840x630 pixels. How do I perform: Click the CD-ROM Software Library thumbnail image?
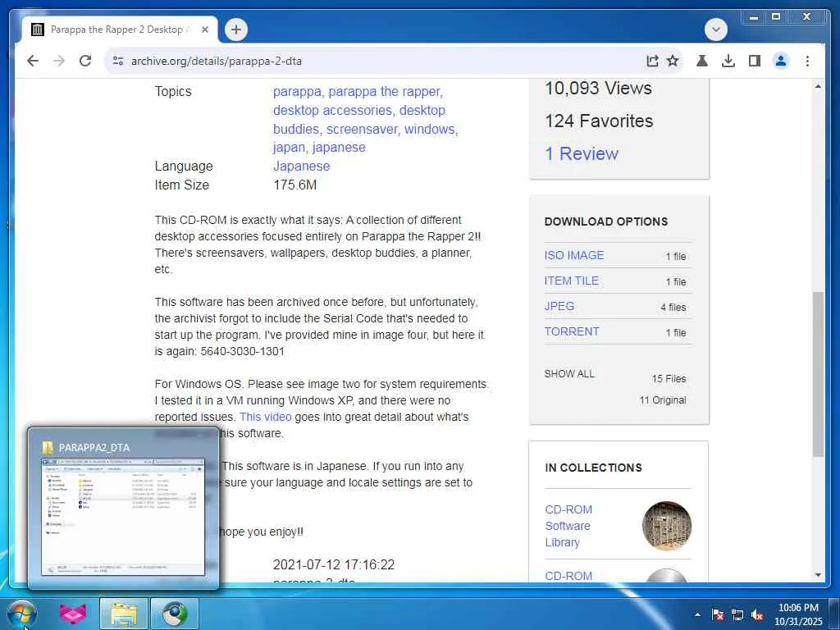point(666,526)
